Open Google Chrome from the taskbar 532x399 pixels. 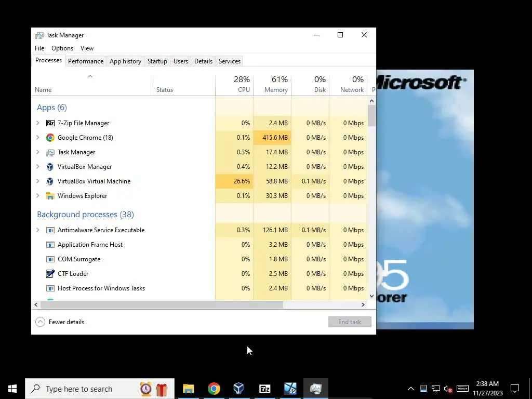point(214,389)
